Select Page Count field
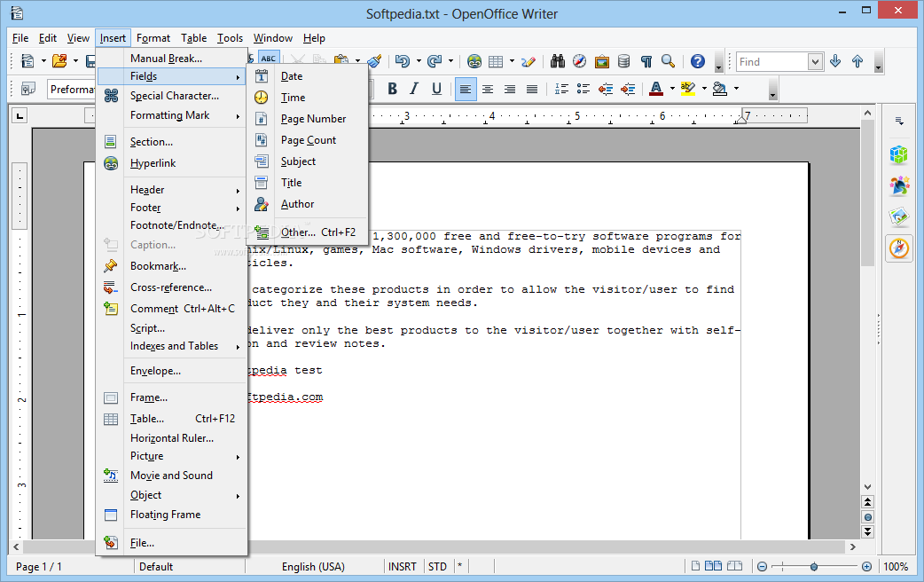 308,140
